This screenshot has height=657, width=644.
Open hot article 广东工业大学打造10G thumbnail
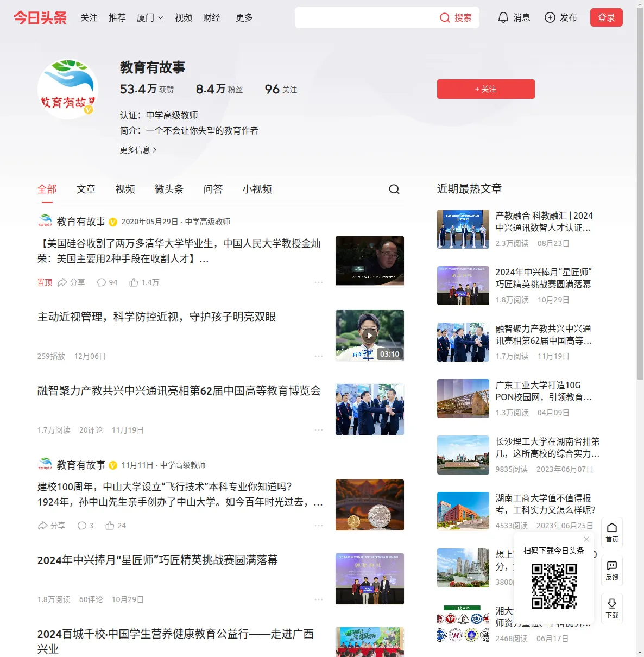pos(463,399)
